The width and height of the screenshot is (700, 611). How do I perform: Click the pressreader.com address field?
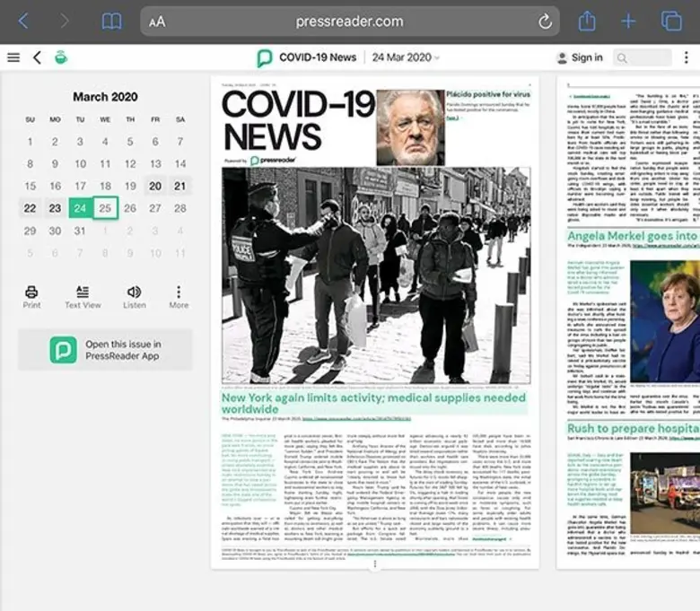(350, 21)
